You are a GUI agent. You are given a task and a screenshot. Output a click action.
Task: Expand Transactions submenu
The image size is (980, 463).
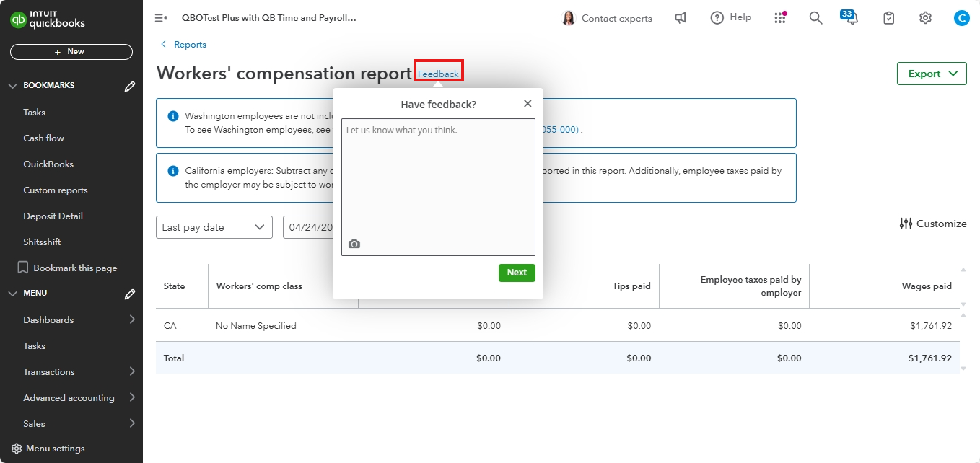(x=133, y=371)
